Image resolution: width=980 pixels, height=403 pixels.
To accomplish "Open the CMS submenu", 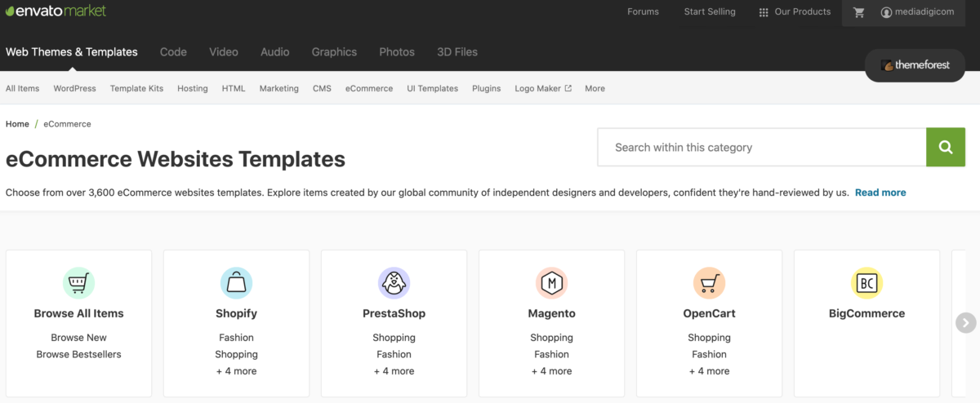I will pos(322,88).
